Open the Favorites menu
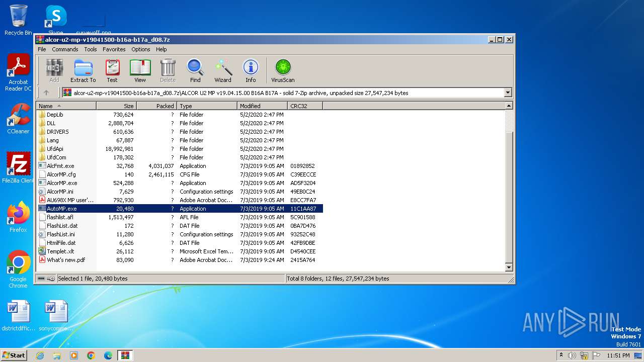 pyautogui.click(x=114, y=49)
